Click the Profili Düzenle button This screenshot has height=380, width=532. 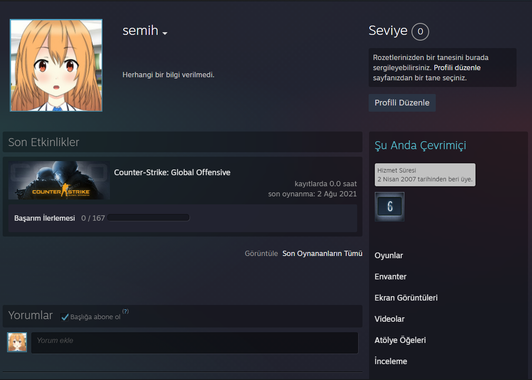click(x=402, y=103)
